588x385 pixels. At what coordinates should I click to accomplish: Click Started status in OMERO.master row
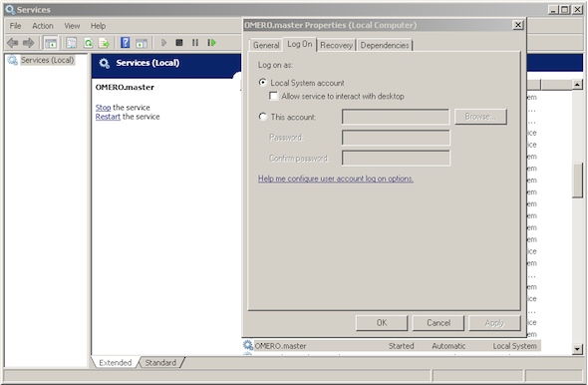[x=401, y=346]
